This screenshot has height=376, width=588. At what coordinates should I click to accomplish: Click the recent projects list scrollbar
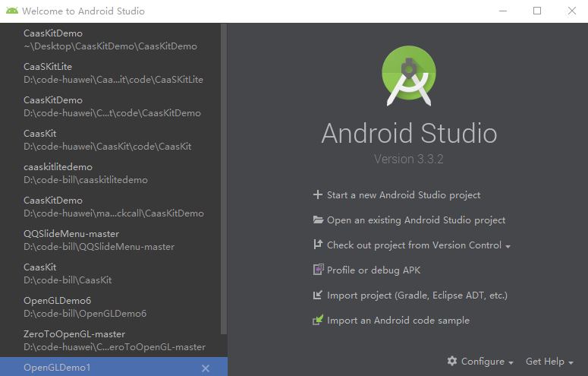pyautogui.click(x=224, y=179)
